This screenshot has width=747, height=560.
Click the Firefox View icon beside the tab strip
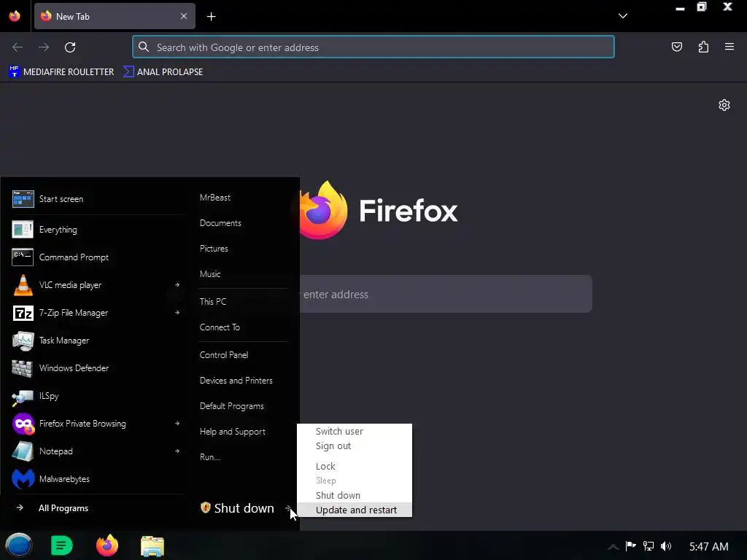15,16
